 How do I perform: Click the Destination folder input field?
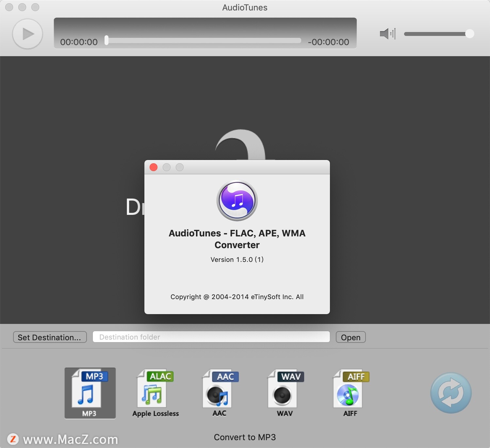(211, 337)
